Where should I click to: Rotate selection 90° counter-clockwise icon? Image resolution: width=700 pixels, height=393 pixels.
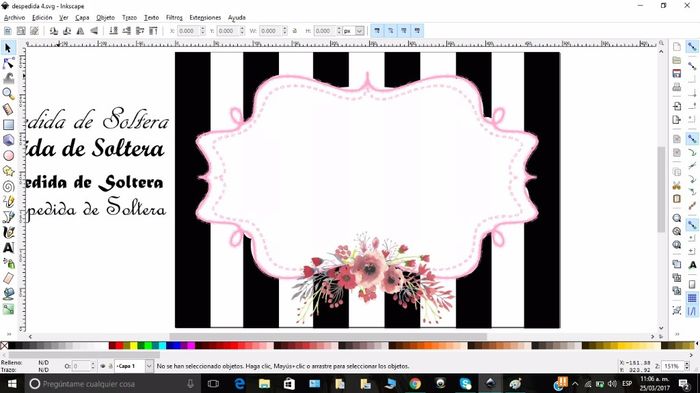(54, 31)
